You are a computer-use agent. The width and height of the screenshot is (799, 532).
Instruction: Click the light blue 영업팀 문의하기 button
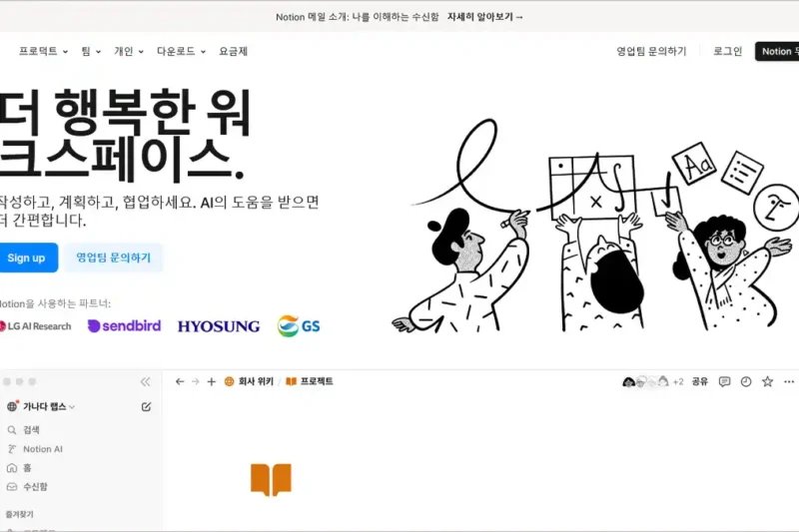pos(113,258)
